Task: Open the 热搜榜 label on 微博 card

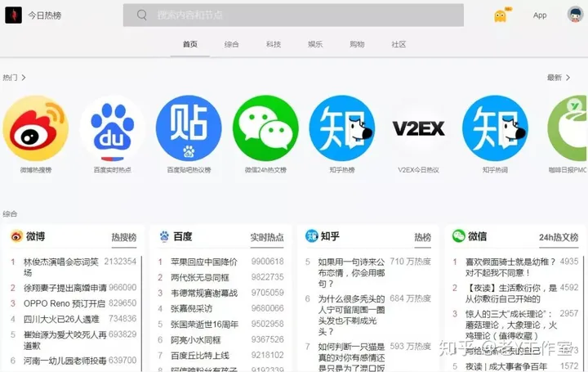Action: [124, 237]
